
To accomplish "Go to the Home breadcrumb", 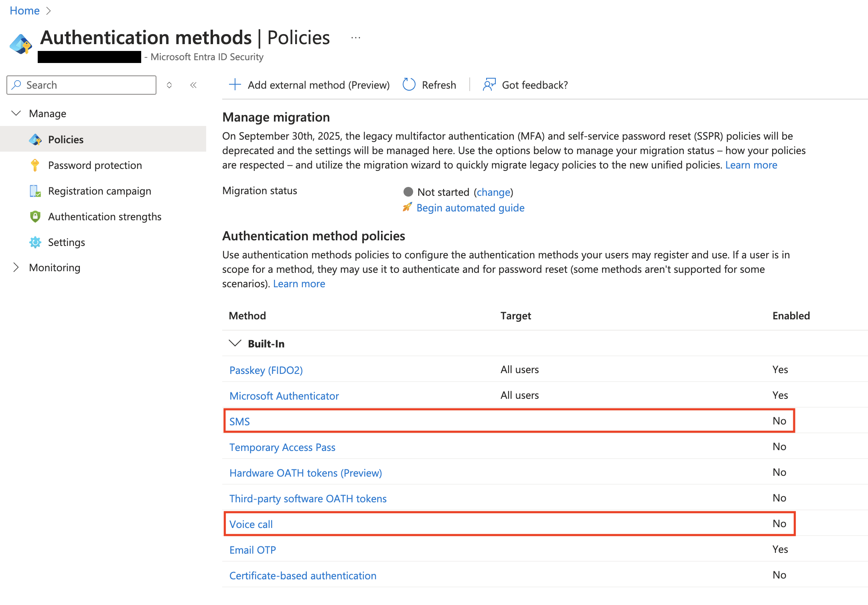I will coord(24,11).
